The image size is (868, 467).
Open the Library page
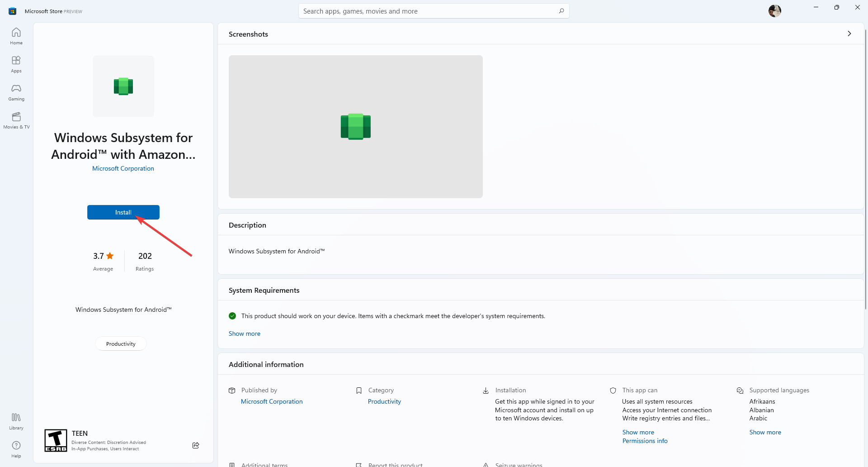click(x=16, y=421)
